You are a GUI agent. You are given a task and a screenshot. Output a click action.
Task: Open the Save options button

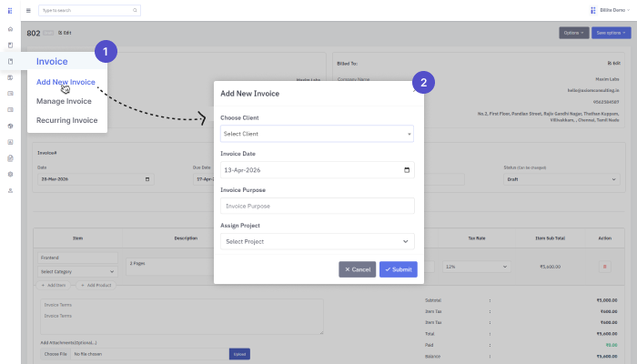[x=611, y=33]
